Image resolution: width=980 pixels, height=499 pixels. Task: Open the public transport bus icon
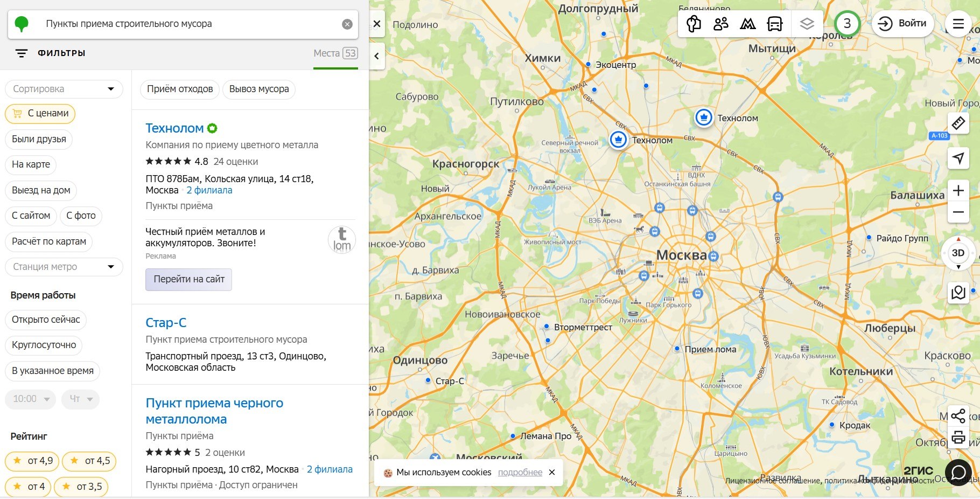[x=774, y=24]
